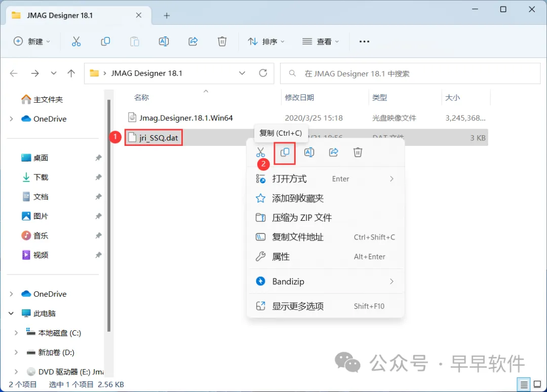The height and width of the screenshot is (392, 547).
Task: Click the Copy icon in the context menu
Action: click(285, 152)
